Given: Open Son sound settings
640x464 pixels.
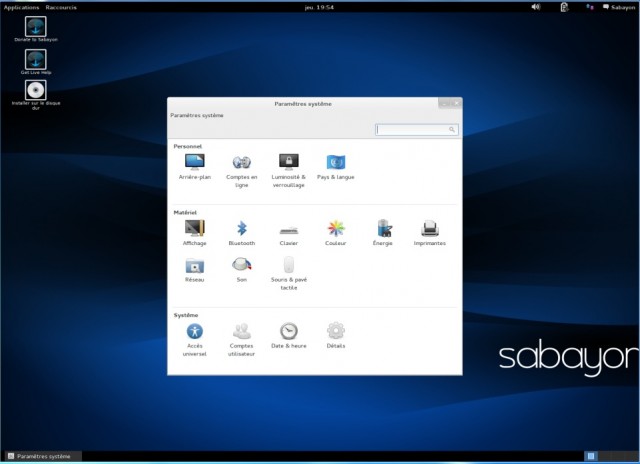Looking at the screenshot, I should click(242, 269).
